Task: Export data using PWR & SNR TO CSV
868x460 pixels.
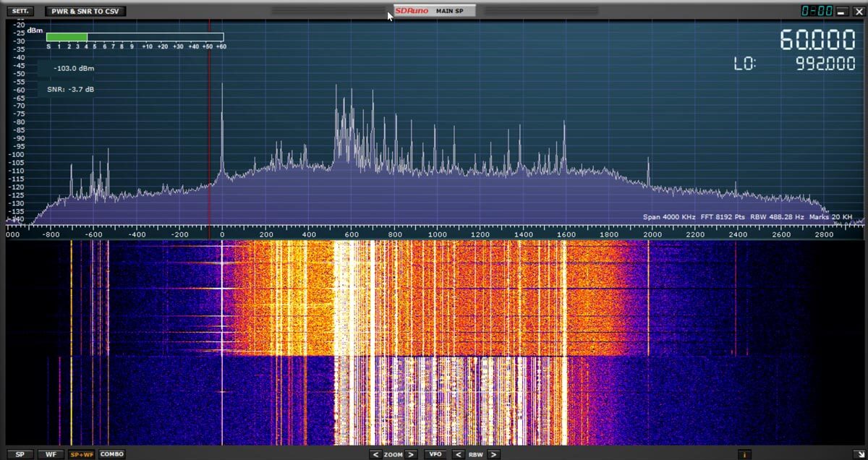Action: click(85, 11)
